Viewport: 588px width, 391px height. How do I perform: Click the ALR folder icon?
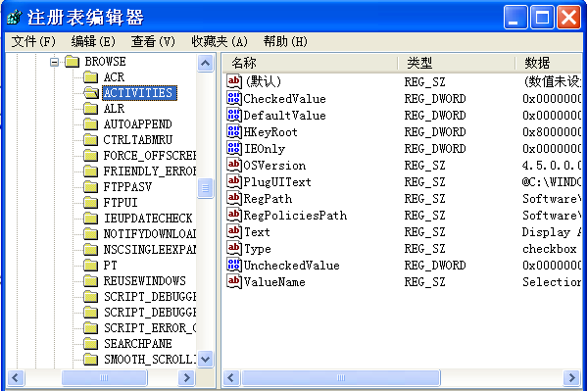point(90,109)
